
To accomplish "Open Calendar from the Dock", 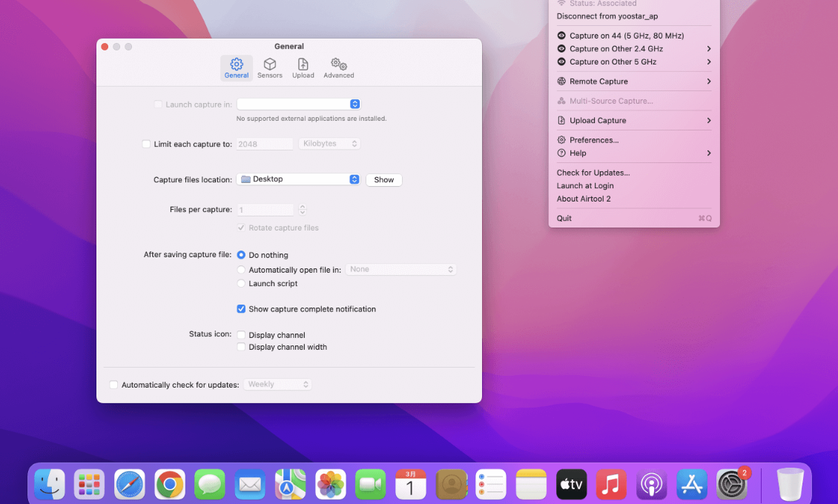I will (x=410, y=484).
